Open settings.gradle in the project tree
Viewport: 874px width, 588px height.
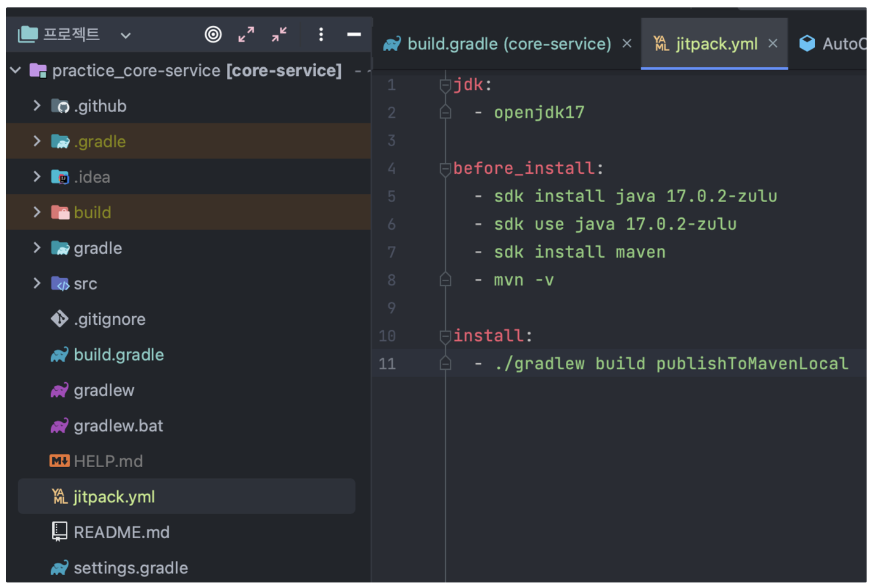point(131,568)
